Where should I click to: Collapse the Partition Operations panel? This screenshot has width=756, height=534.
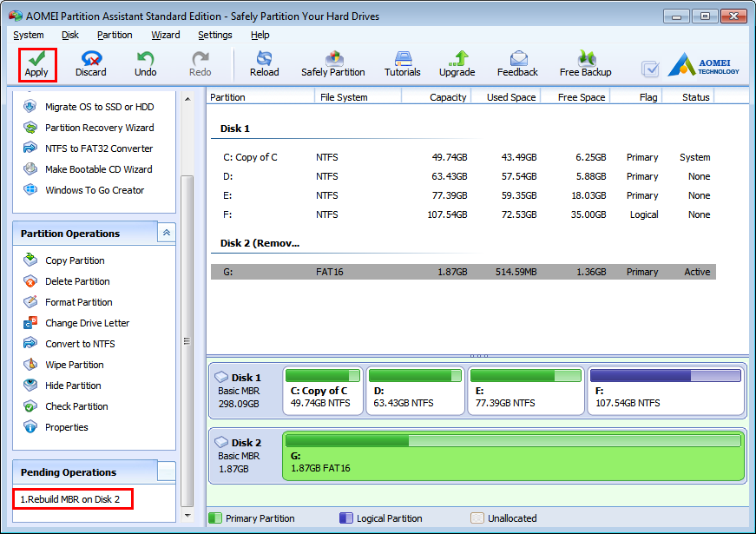[167, 233]
